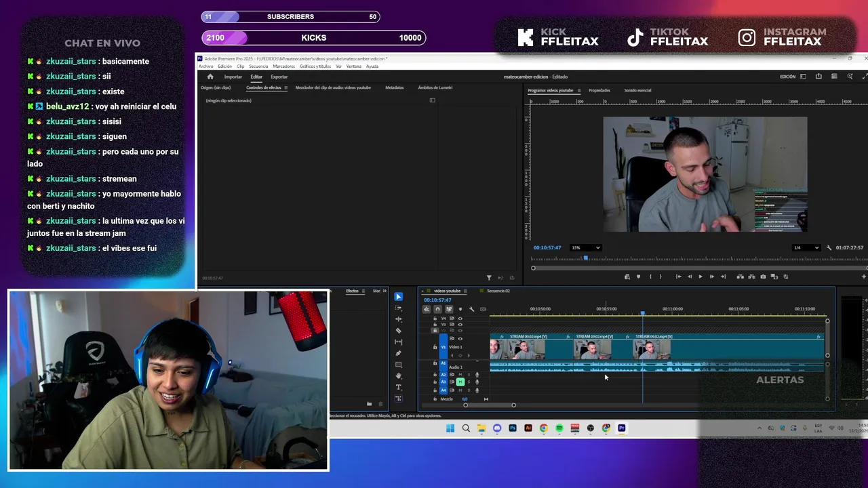868x488 pixels.
Task: Select the Selection tool in the toolbar
Action: tap(398, 297)
